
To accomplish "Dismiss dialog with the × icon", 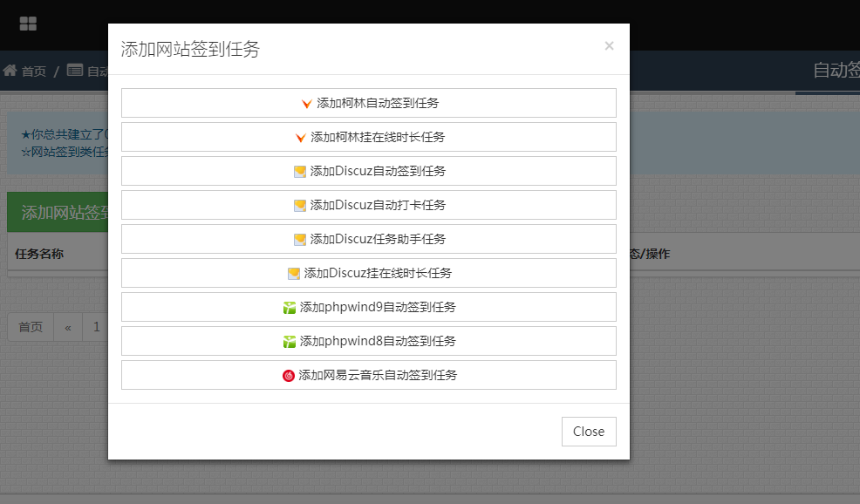I will pos(609,46).
